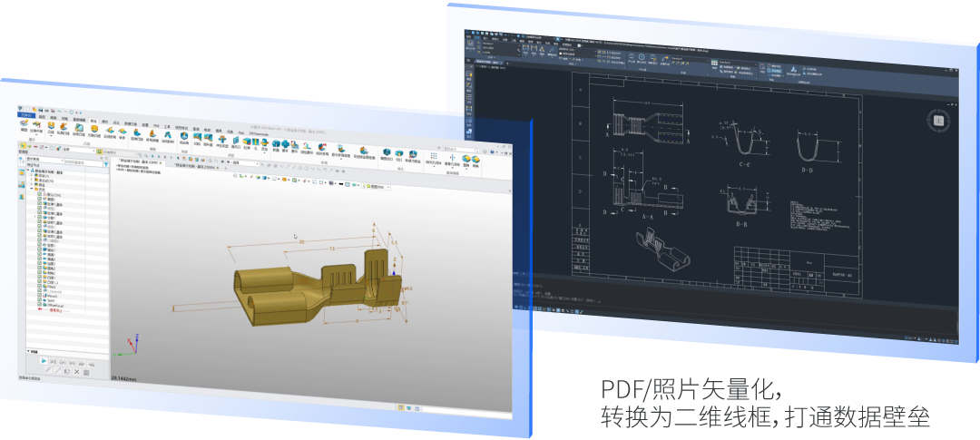Click the view cube in the CAD drawing viewport

coord(939,120)
